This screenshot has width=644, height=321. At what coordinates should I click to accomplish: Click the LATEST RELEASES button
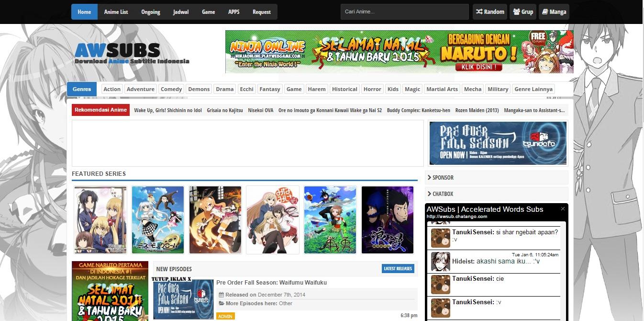click(x=398, y=268)
